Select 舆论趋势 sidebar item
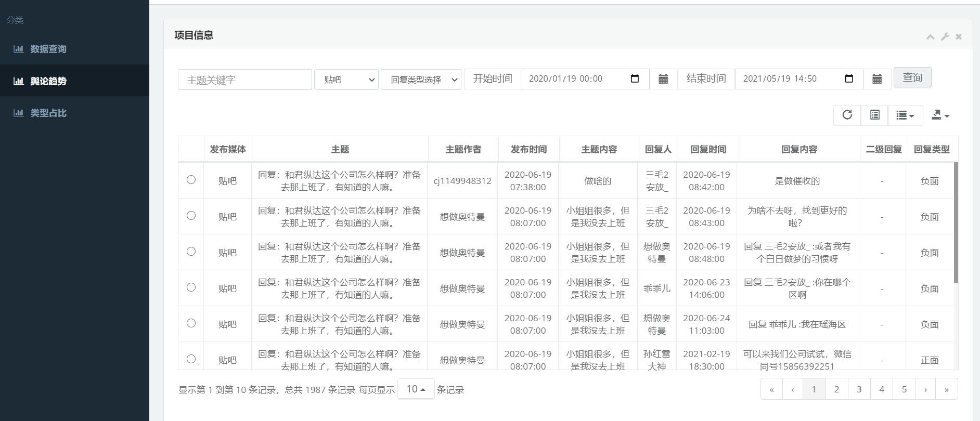 pos(74,81)
